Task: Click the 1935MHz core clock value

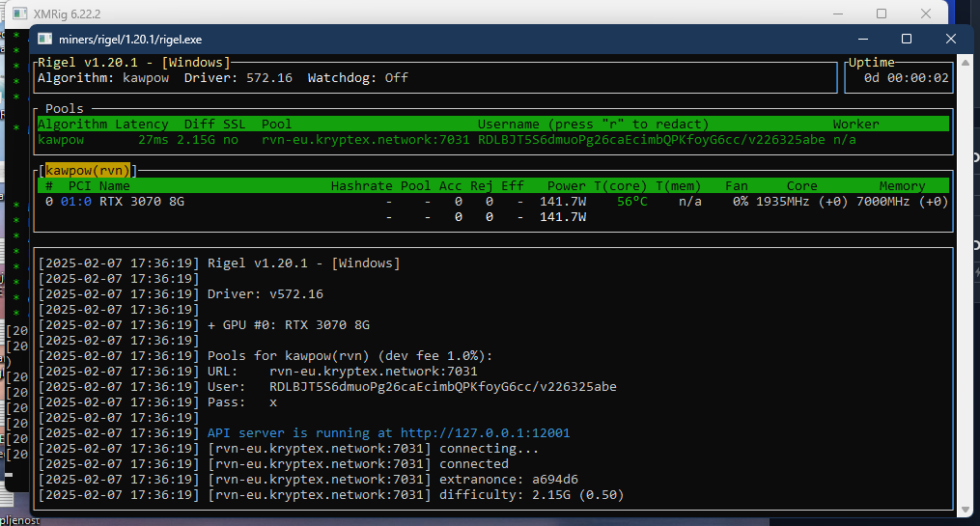Action: click(x=782, y=202)
